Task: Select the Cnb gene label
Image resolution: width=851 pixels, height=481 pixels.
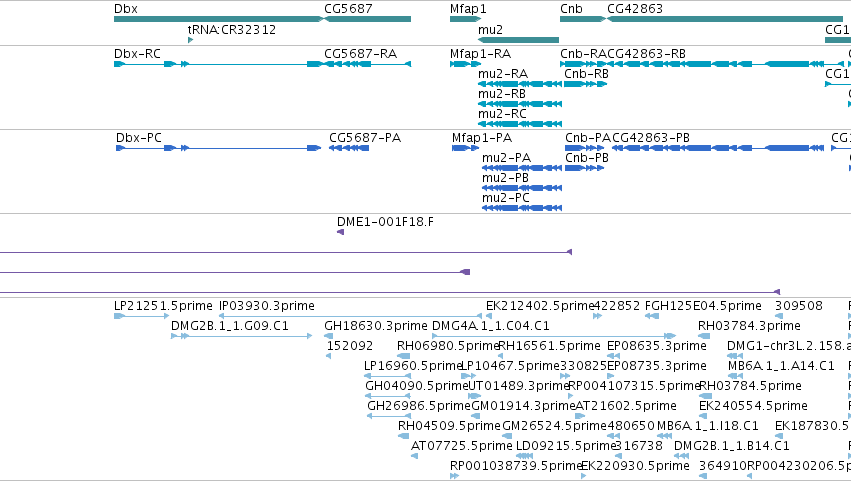Action: (571, 9)
